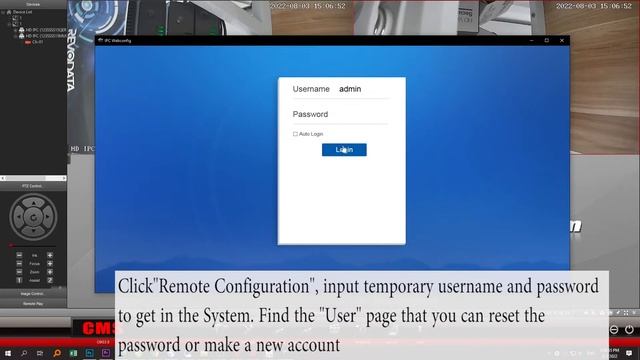Select the Device List tree item

point(19,12)
